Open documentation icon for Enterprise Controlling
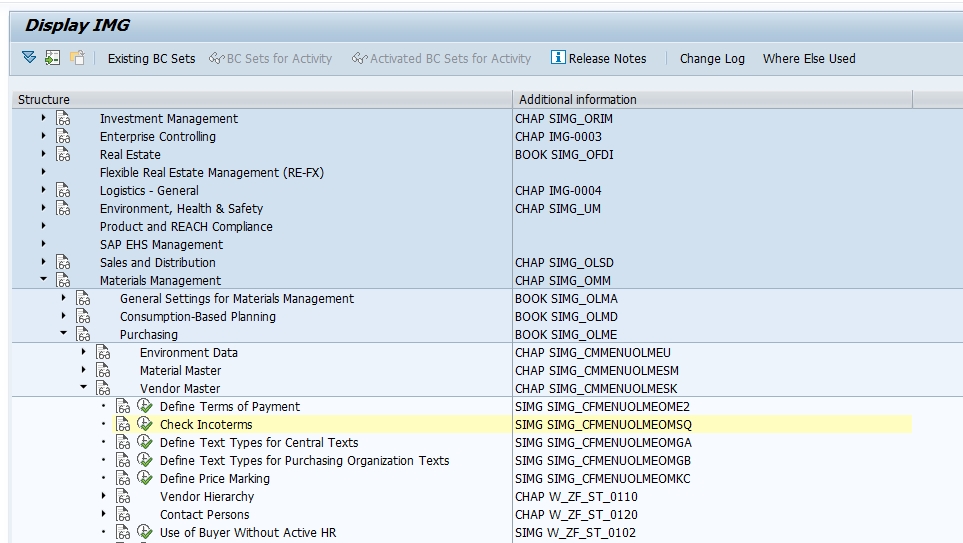Image resolution: width=963 pixels, height=543 pixels. pyautogui.click(x=63, y=136)
